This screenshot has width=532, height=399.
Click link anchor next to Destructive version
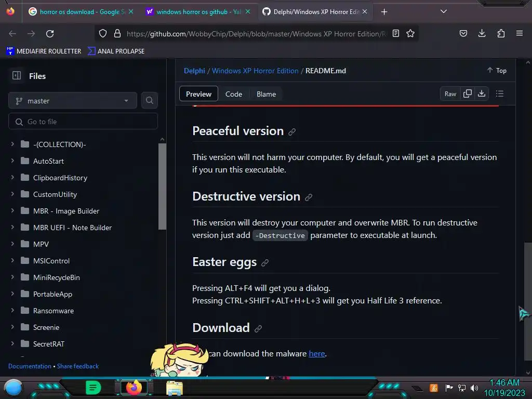(309, 197)
